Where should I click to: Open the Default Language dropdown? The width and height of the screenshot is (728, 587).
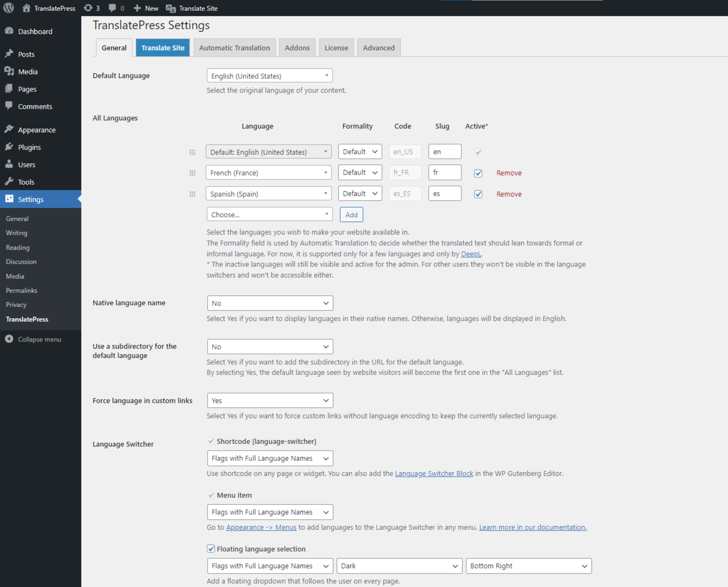(269, 76)
